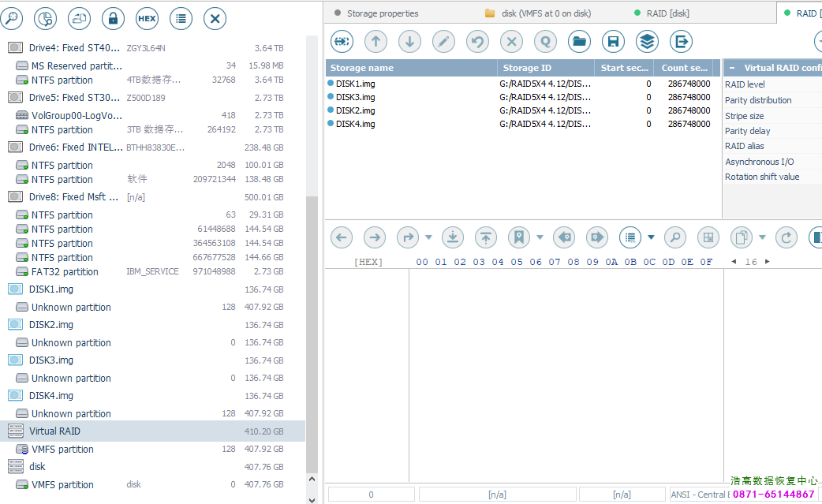Click the circular refresh arrow in hex toolbar
The height and width of the screenshot is (504, 822).
tap(786, 237)
